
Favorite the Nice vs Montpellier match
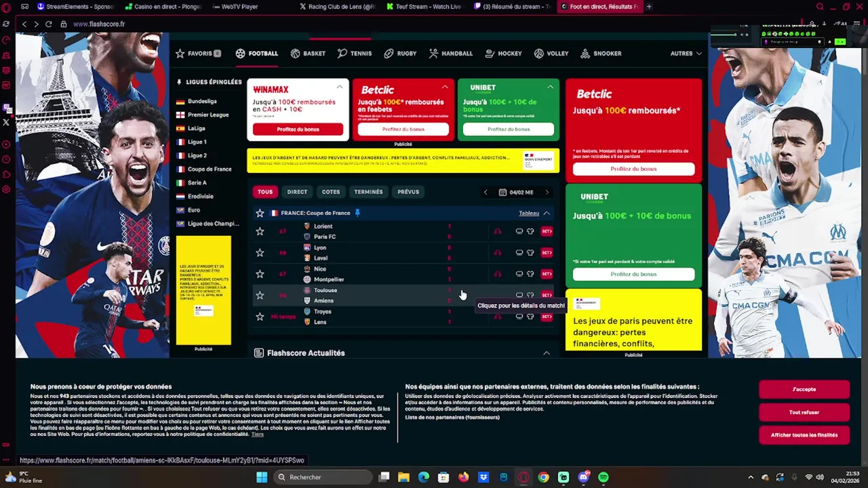point(260,274)
